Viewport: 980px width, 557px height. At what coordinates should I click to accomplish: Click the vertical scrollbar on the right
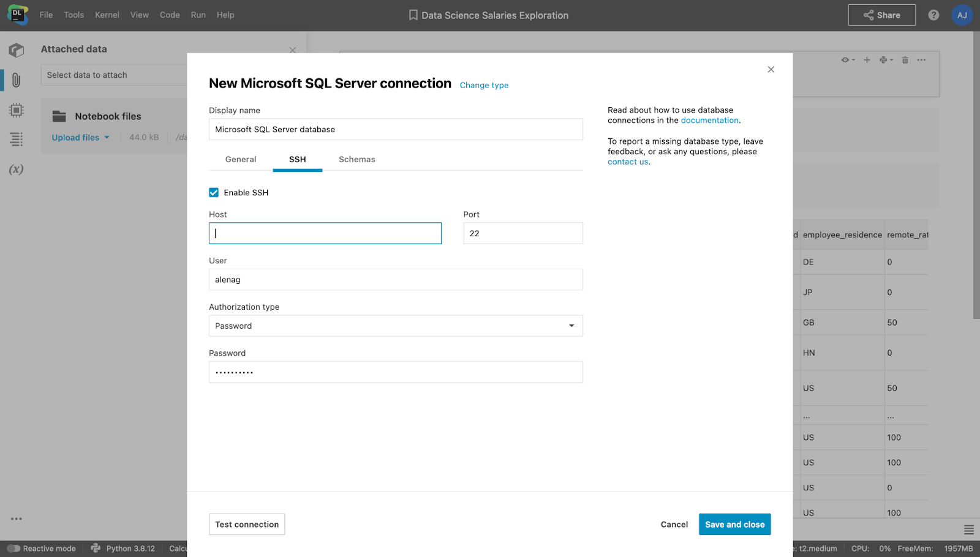(976, 175)
